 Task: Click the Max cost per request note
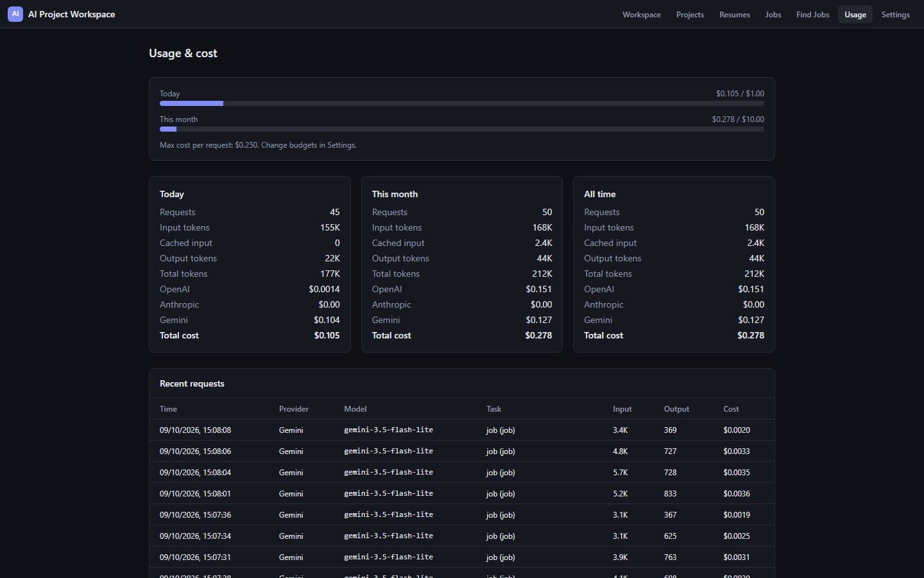[258, 145]
